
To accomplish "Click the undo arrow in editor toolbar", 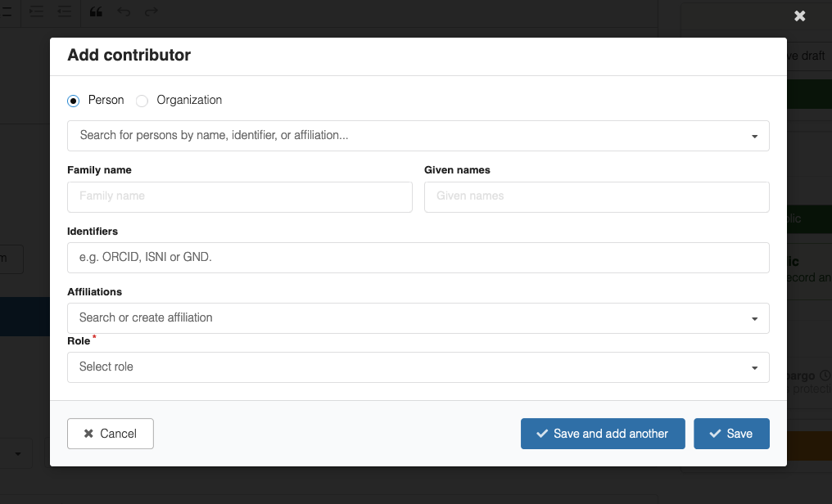I will (124, 11).
